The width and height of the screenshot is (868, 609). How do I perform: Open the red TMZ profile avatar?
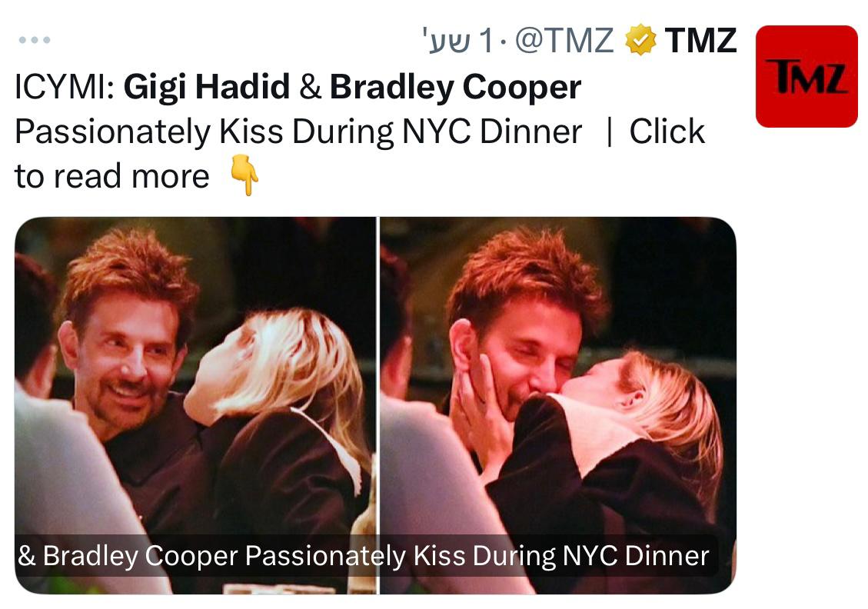pyautogui.click(x=806, y=76)
